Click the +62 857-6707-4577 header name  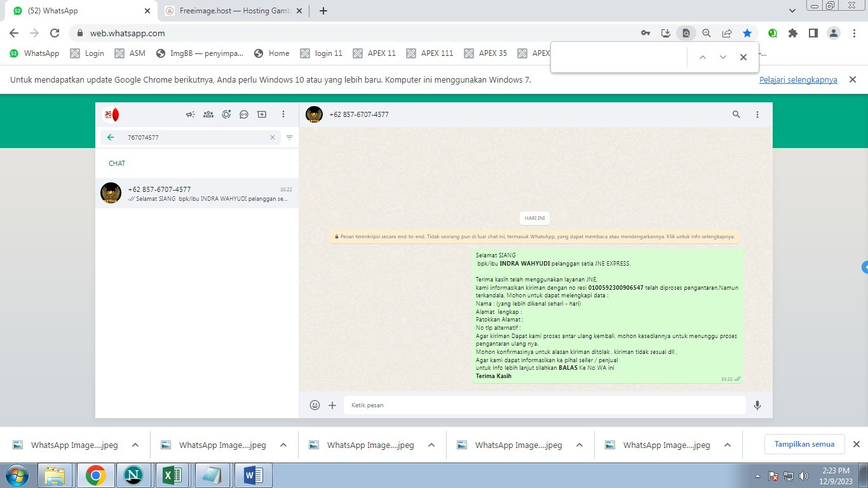coord(359,114)
